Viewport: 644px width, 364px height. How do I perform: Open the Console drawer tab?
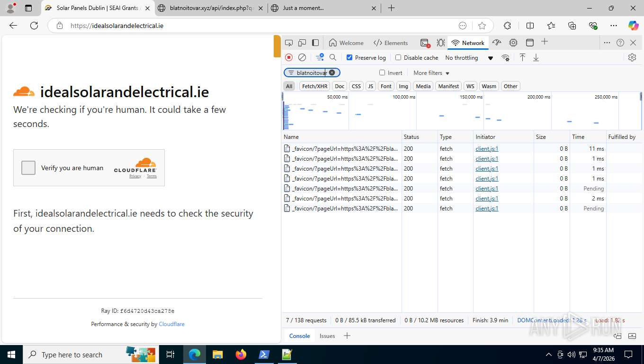tap(299, 336)
